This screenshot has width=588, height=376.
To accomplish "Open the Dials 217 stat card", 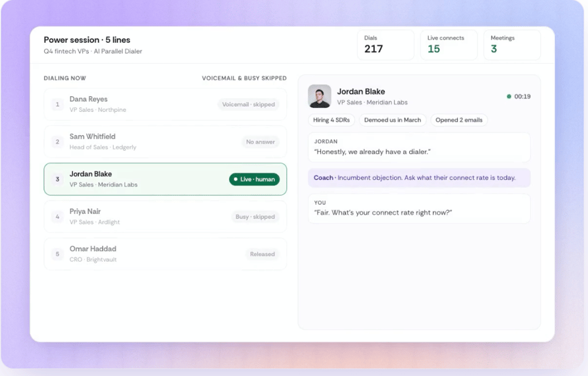I will [385, 45].
